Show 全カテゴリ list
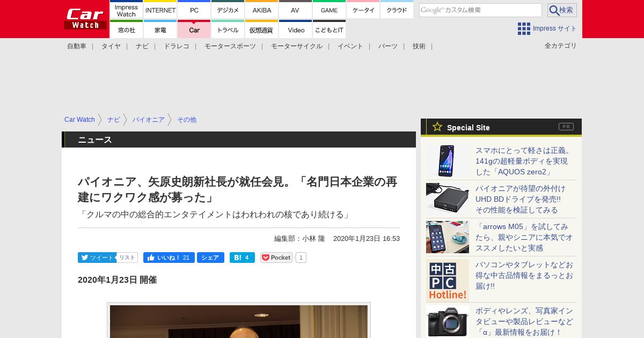 561,46
